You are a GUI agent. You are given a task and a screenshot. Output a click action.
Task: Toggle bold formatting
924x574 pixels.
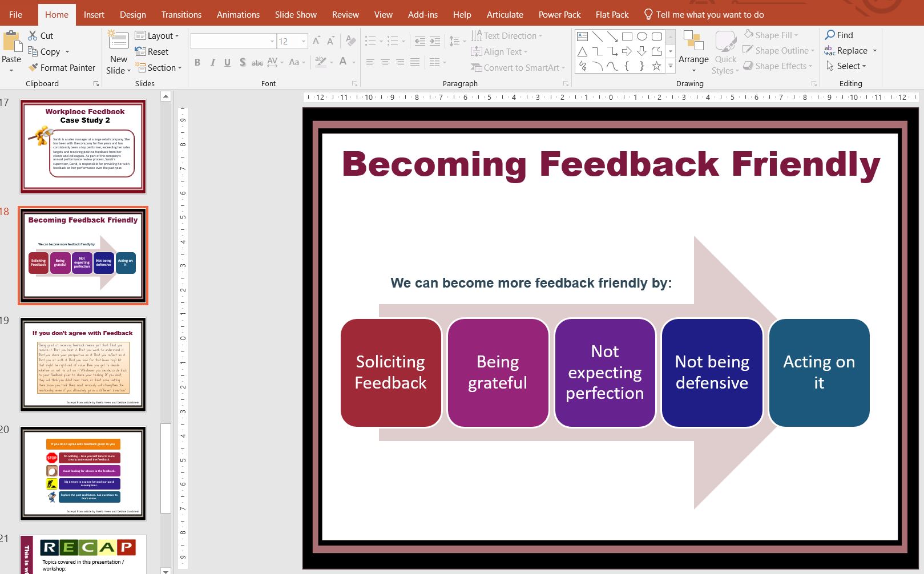[197, 63]
